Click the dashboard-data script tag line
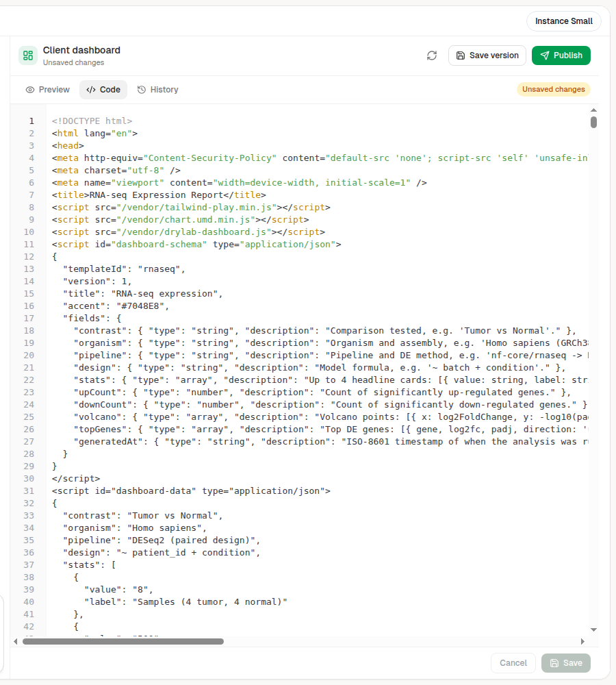The height and width of the screenshot is (685, 616). pyautogui.click(x=191, y=491)
